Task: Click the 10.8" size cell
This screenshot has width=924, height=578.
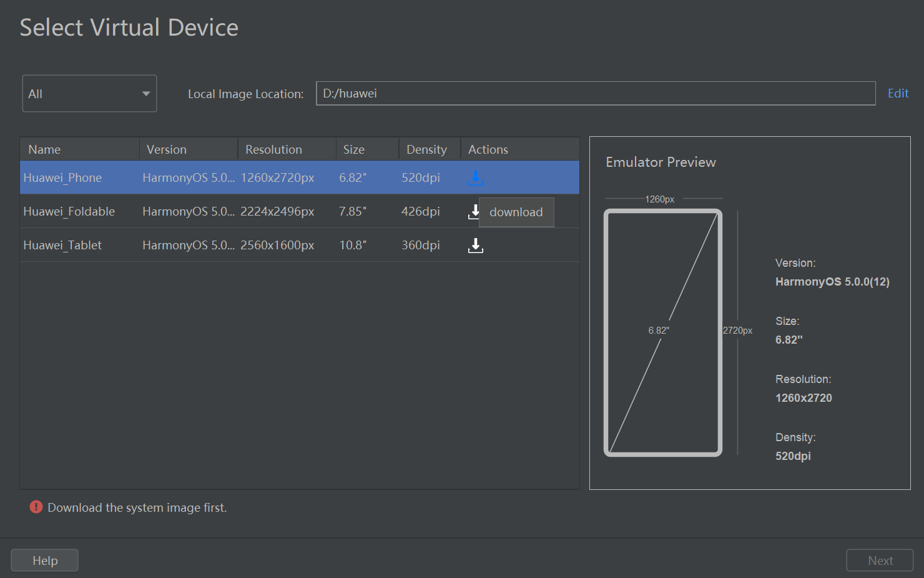Action: [353, 245]
